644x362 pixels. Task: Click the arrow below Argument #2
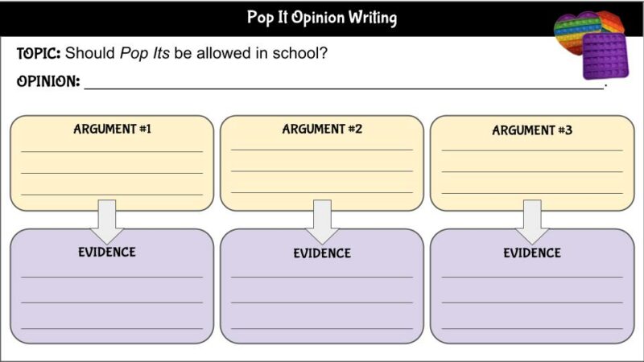coord(322,221)
